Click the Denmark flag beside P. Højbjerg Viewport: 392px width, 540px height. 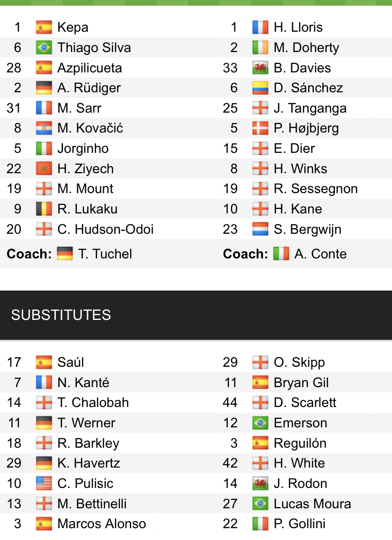[260, 128]
